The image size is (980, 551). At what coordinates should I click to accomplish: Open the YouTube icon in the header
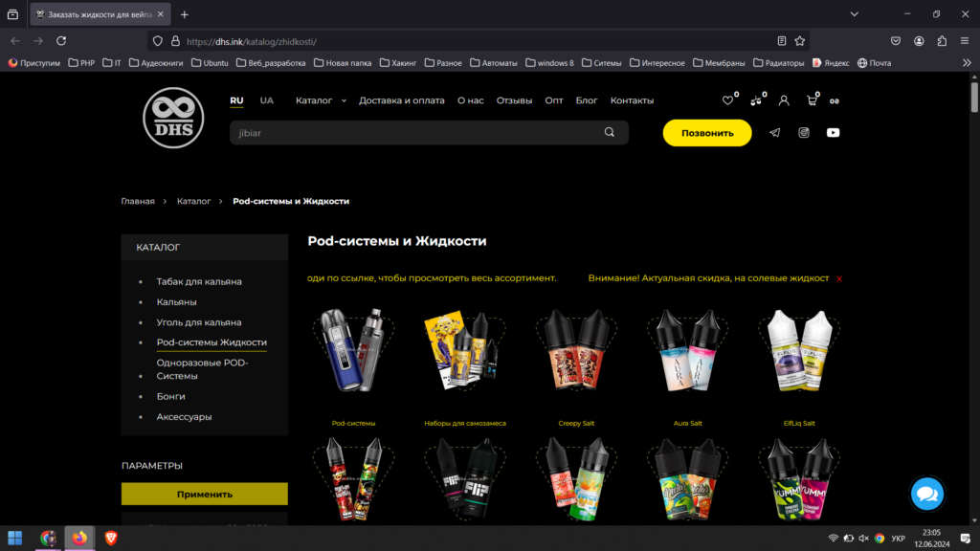[x=834, y=132]
